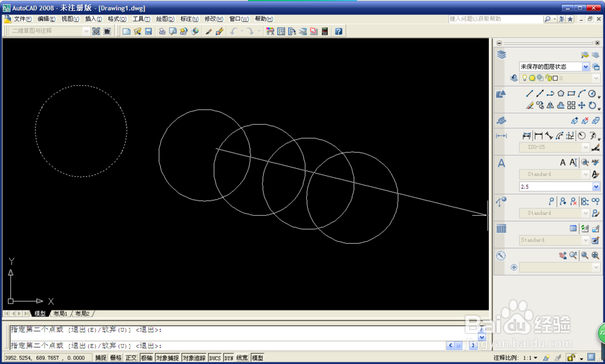The image size is (605, 364).
Task: Click the Help question mark icon
Action: click(x=338, y=31)
